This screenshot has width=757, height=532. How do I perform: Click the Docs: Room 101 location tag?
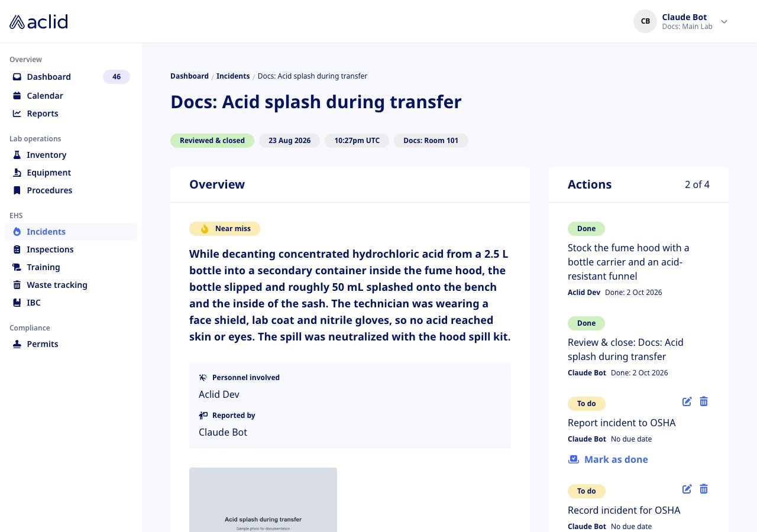click(431, 141)
